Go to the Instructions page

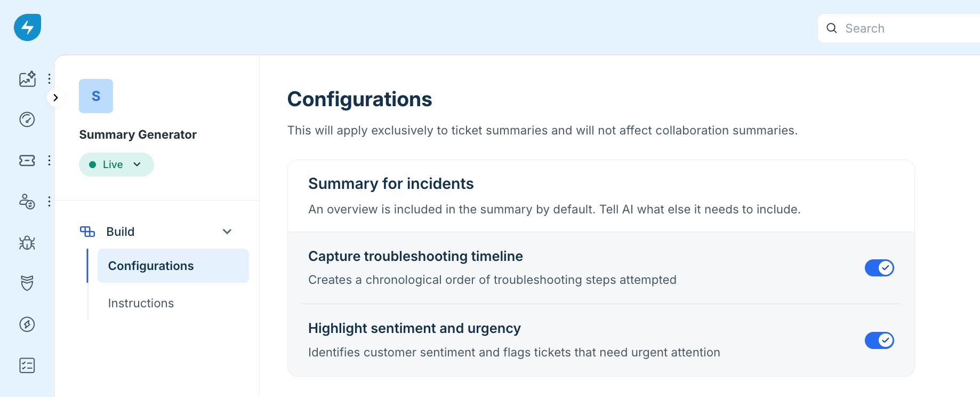pos(141,303)
